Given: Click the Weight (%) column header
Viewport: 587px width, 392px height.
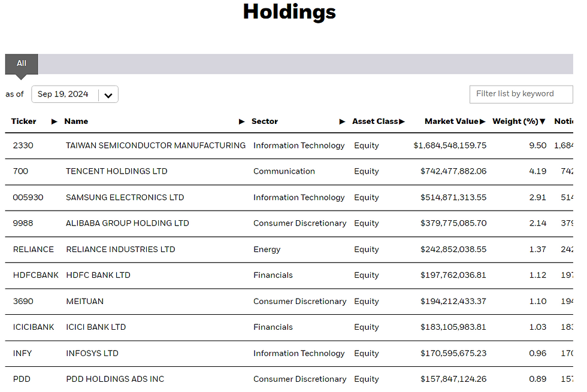Looking at the screenshot, I should pyautogui.click(x=515, y=121).
